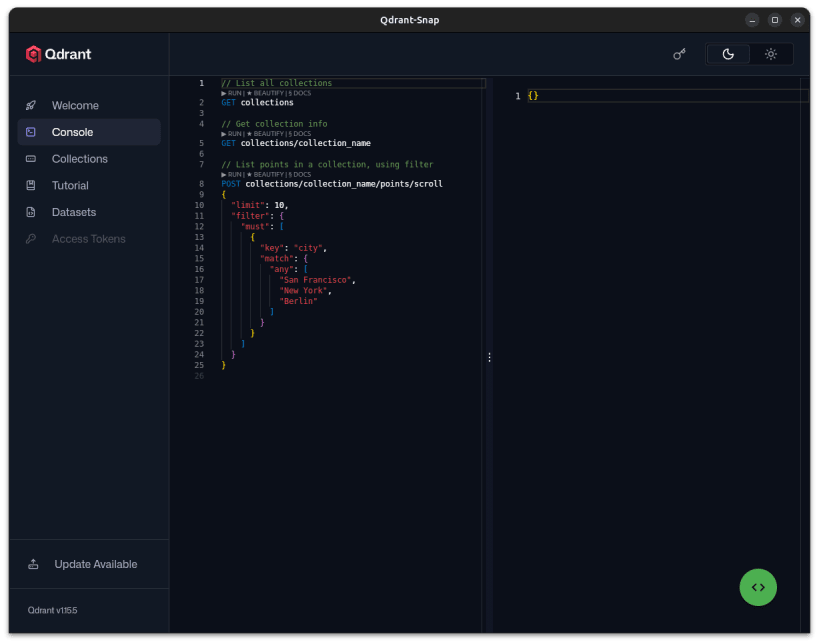Click the "limit": 10 line
The width and height of the screenshot is (819, 644).
(x=260, y=205)
